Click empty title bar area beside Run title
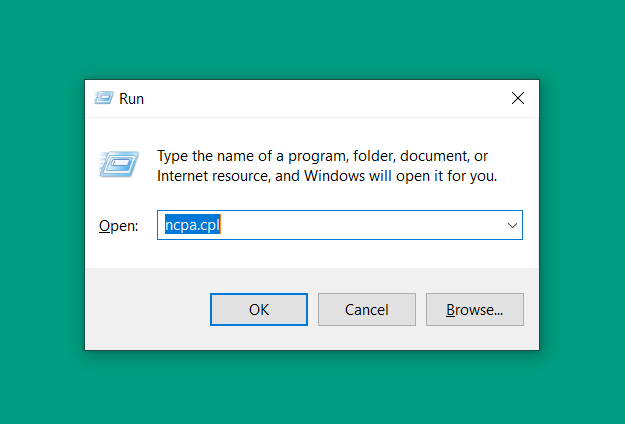Image resolution: width=625 pixels, height=424 pixels. [319, 98]
